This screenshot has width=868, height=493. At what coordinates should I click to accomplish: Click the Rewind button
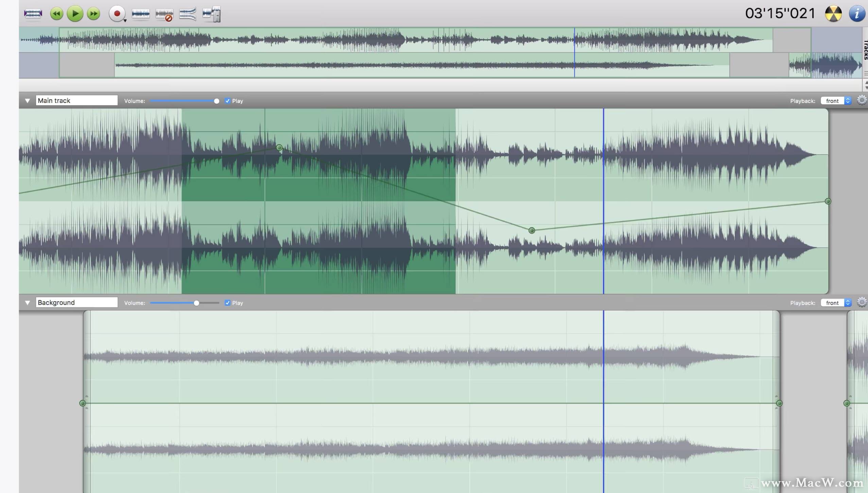[x=57, y=14]
